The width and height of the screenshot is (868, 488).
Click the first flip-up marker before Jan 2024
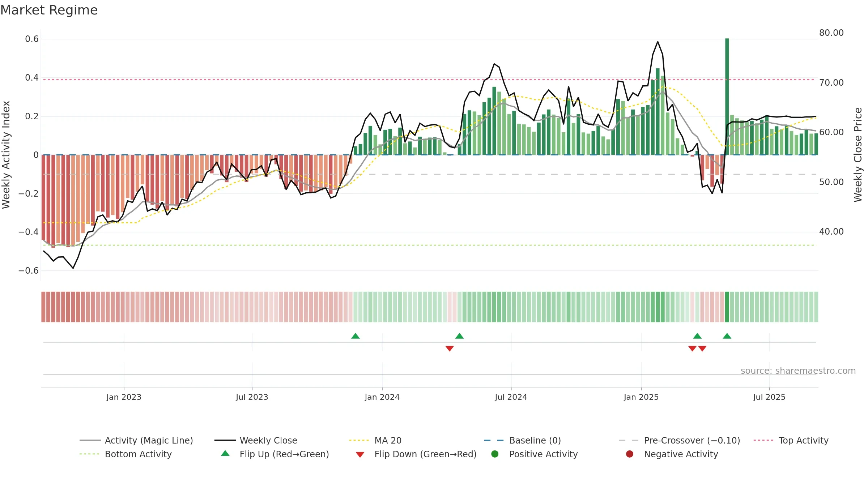pyautogui.click(x=356, y=336)
